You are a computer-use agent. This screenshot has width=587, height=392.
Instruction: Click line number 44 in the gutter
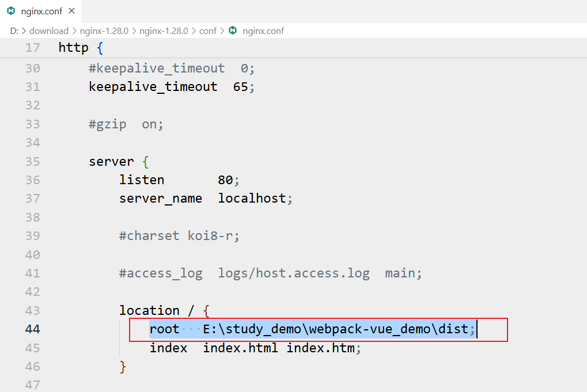[x=33, y=329]
